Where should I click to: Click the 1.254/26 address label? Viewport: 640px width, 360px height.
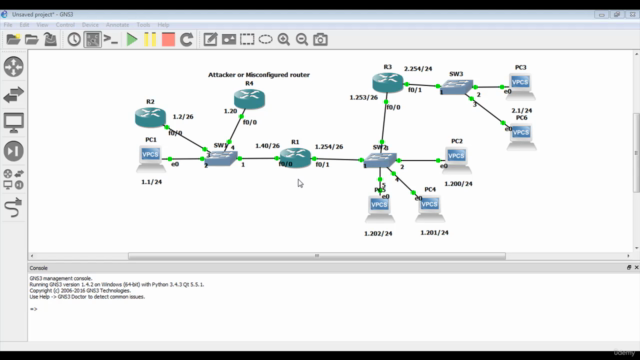click(329, 147)
